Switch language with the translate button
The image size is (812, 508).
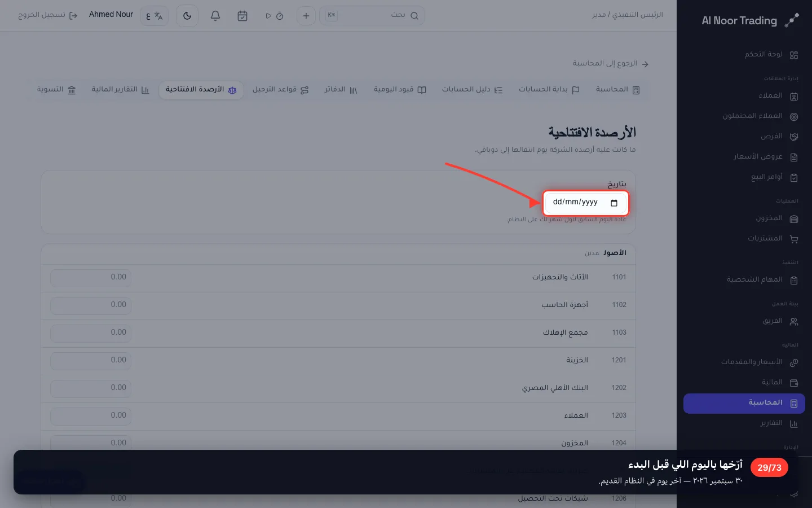[x=155, y=16]
